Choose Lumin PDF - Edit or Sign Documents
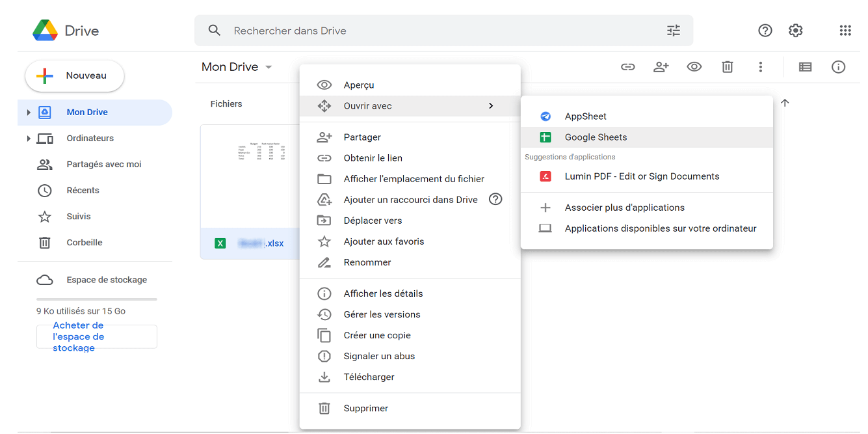Image resolution: width=868 pixels, height=434 pixels. pyautogui.click(x=647, y=176)
